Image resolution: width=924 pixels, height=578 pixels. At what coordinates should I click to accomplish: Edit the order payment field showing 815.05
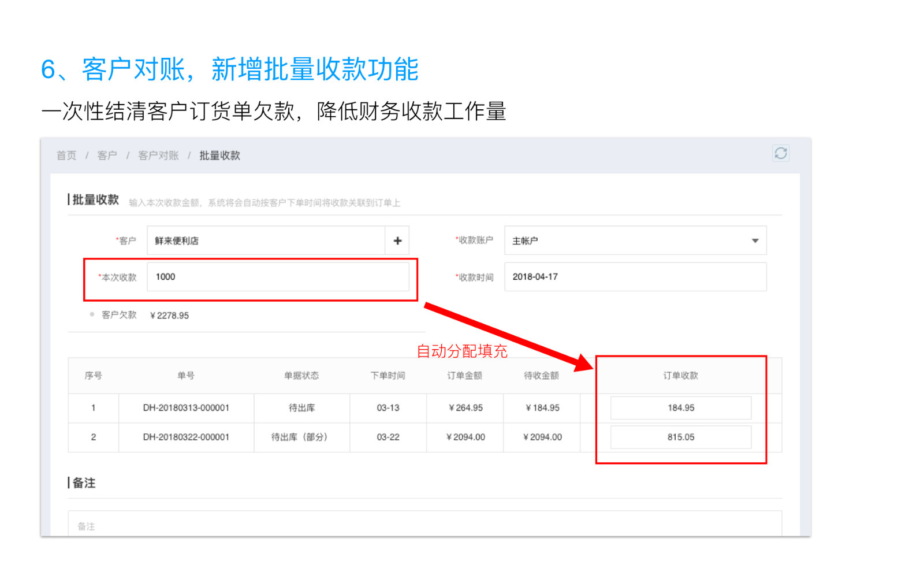click(680, 438)
